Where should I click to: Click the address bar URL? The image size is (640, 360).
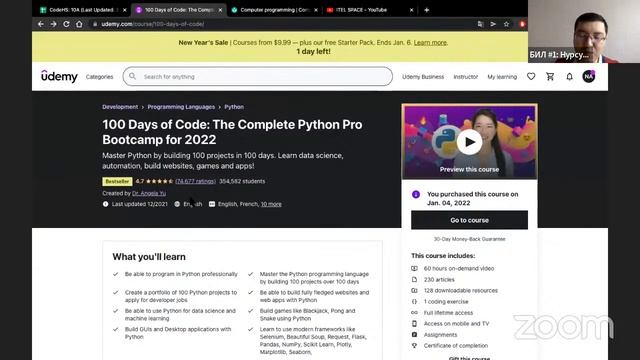(x=152, y=24)
